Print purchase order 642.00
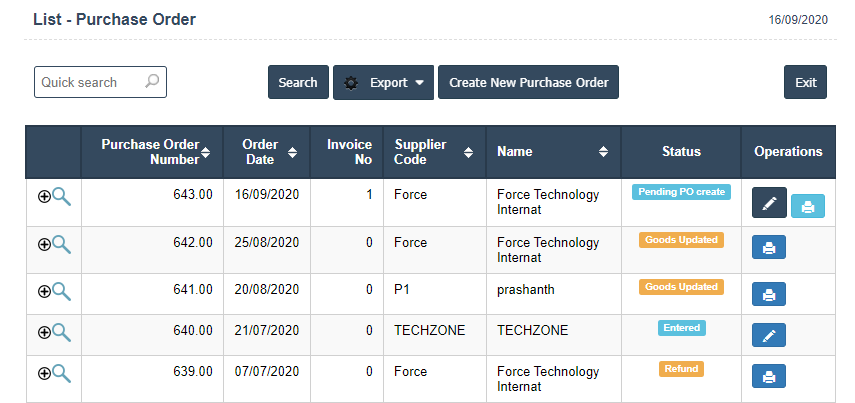This screenshot has width=855, height=403. (x=769, y=248)
